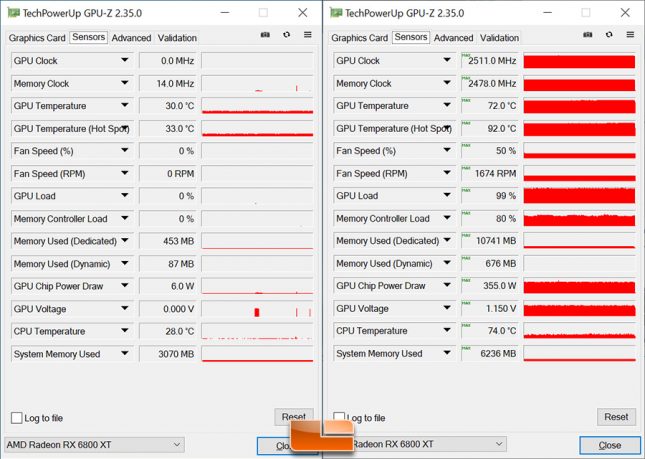
Task: Open the Validation tab in right window
Action: (x=500, y=38)
